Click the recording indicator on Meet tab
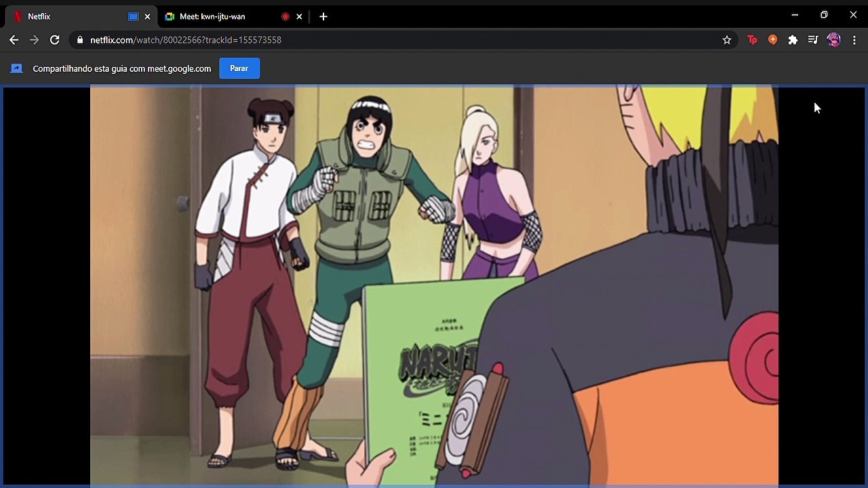The image size is (868, 488). 285,16
